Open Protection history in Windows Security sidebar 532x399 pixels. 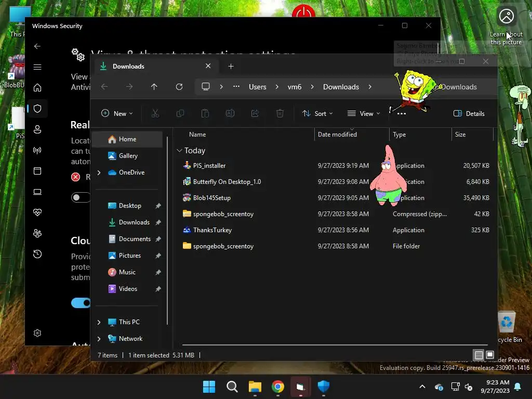pos(37,254)
